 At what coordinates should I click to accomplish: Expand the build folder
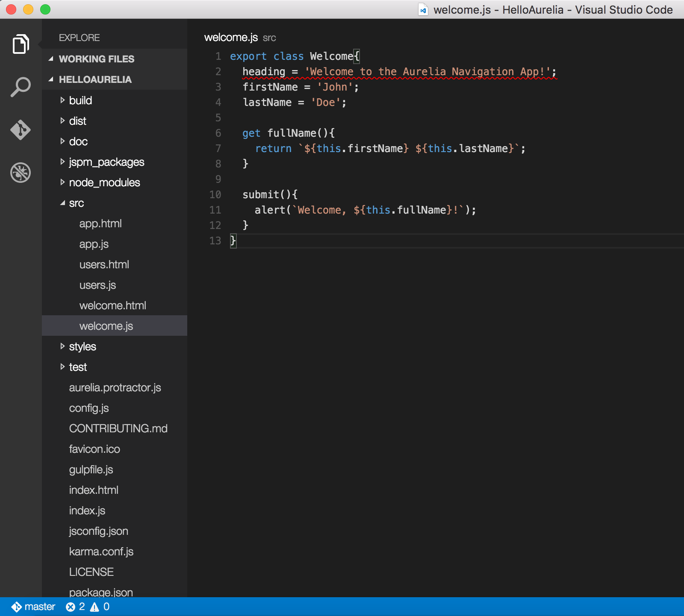coord(62,100)
